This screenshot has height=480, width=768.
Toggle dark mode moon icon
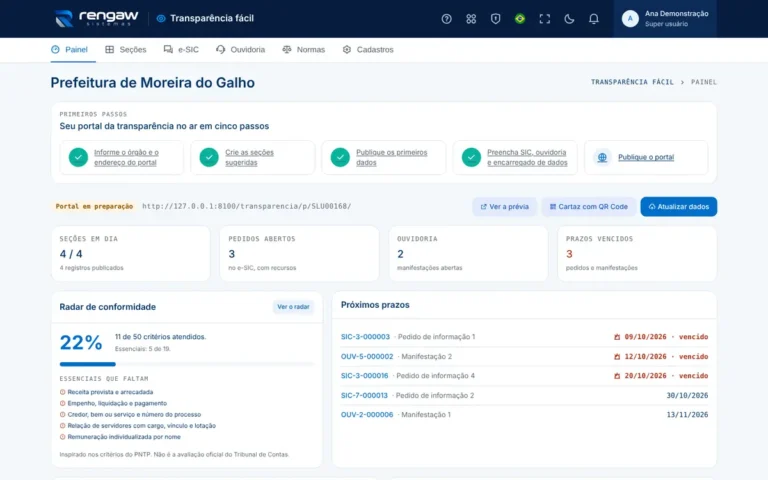click(x=569, y=19)
